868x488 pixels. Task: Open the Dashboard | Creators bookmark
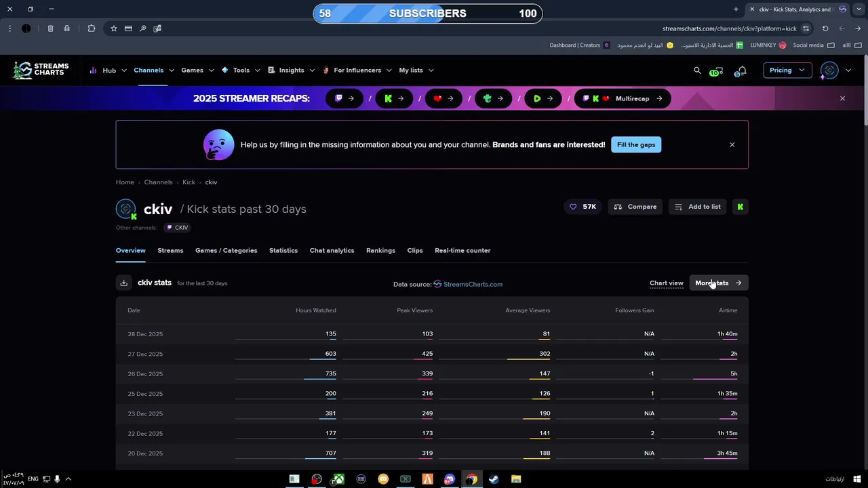coord(580,45)
